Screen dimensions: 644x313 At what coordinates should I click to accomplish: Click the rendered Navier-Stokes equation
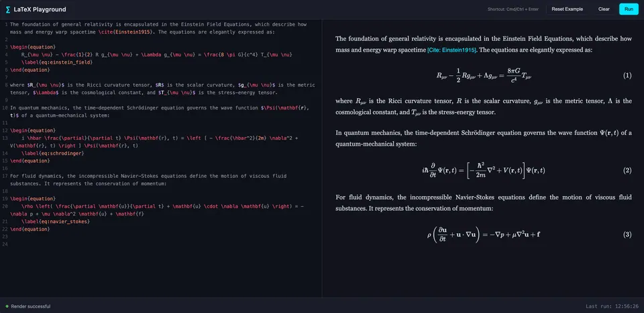click(484, 235)
